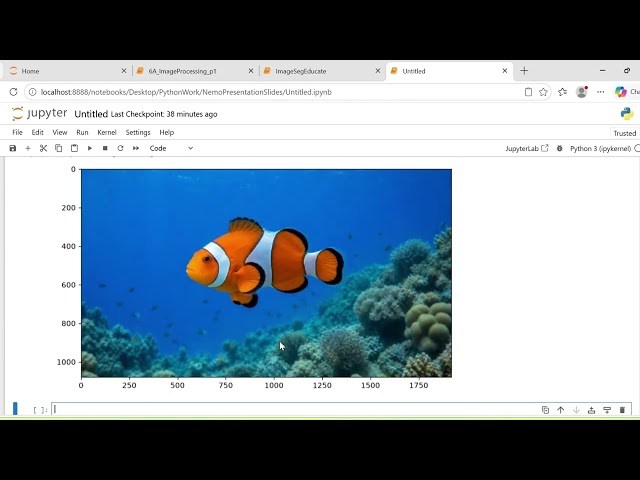
Task: Open the File menu
Action: tap(17, 132)
